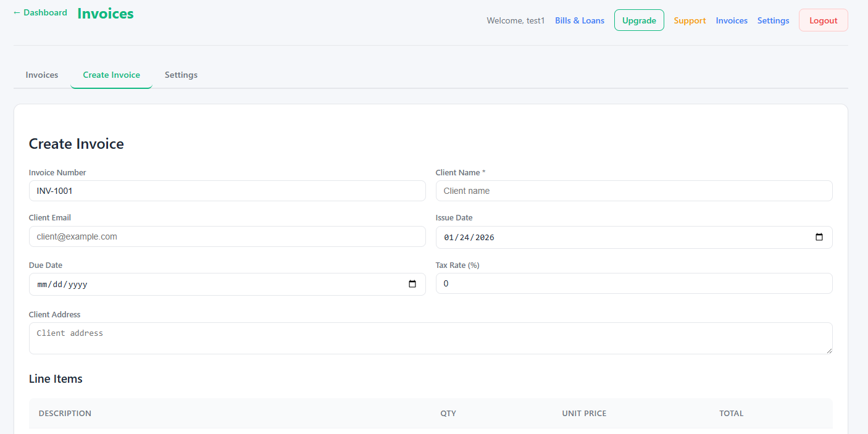Click the back arrow next to Dashboard
This screenshot has height=434, width=868.
[x=16, y=12]
